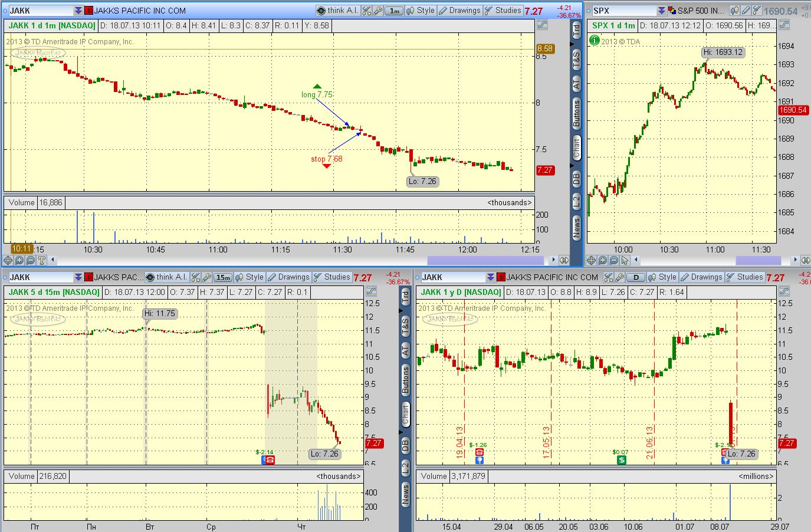Zoom out with the minus magnifier under the 1m chart
This screenshot has width=811, height=532.
pyautogui.click(x=31, y=260)
